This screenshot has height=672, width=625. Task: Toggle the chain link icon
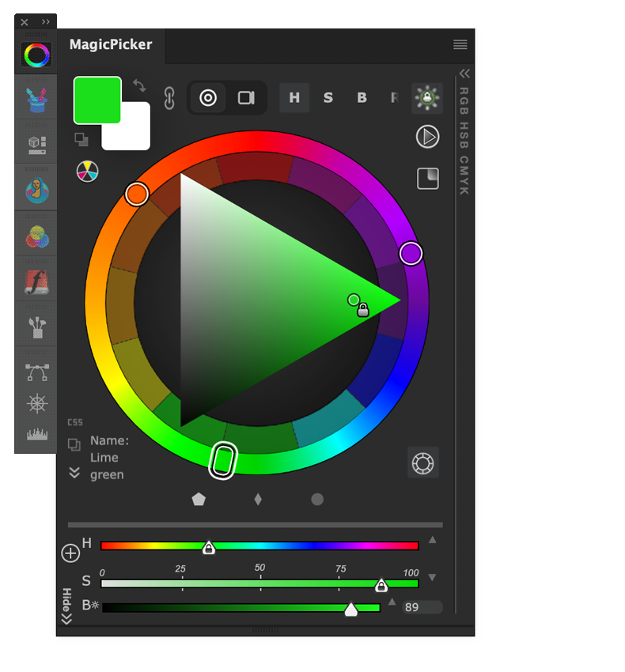click(x=169, y=98)
